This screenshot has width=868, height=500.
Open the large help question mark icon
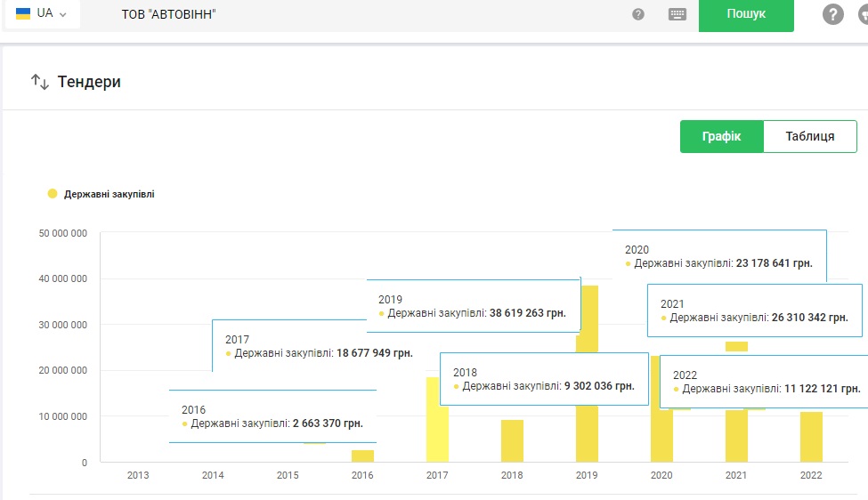(x=832, y=14)
